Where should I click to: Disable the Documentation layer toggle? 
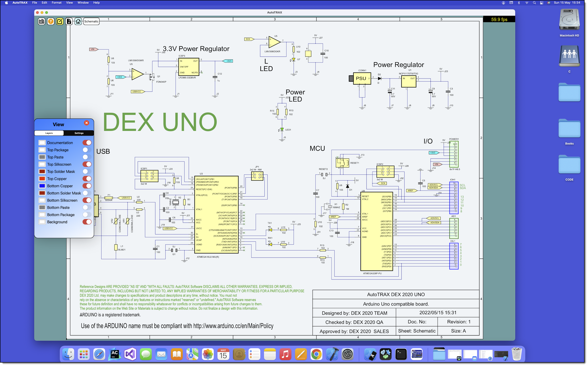click(87, 143)
